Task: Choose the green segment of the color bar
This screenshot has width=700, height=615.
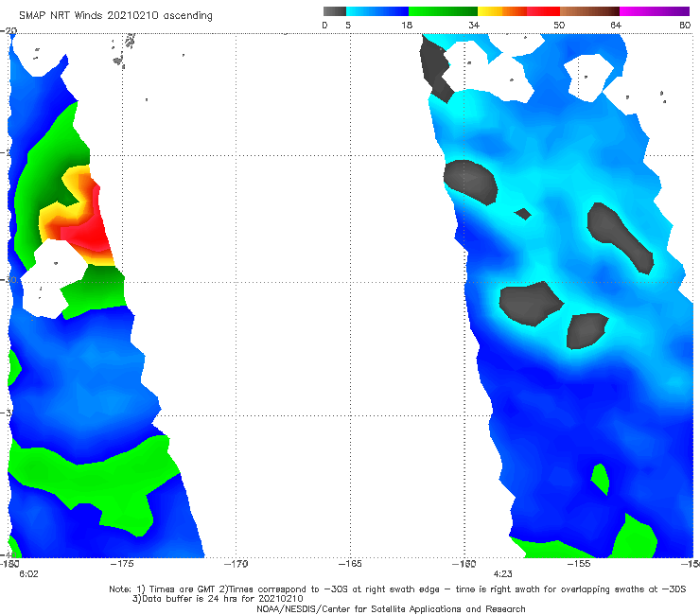Action: pyautogui.click(x=443, y=11)
